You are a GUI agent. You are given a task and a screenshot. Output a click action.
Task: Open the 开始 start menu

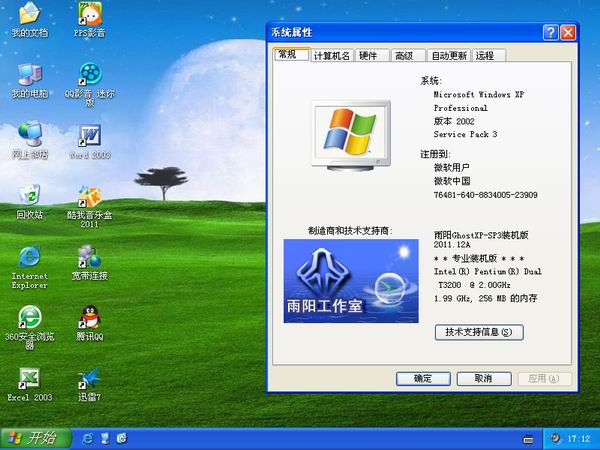point(36,439)
